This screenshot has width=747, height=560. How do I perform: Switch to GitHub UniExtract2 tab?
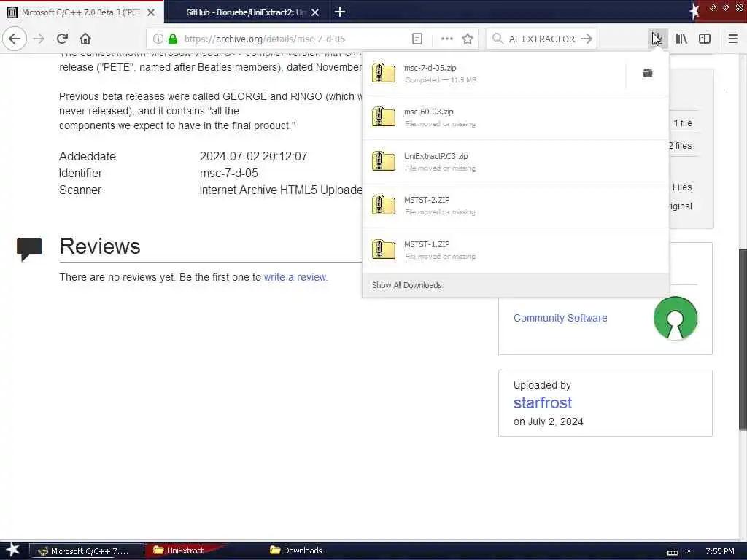(247, 12)
